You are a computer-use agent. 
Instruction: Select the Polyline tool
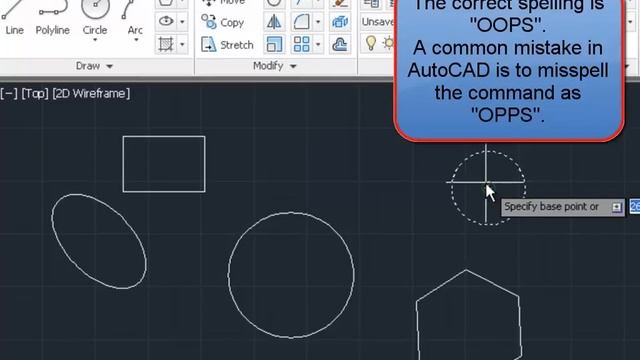click(x=52, y=18)
